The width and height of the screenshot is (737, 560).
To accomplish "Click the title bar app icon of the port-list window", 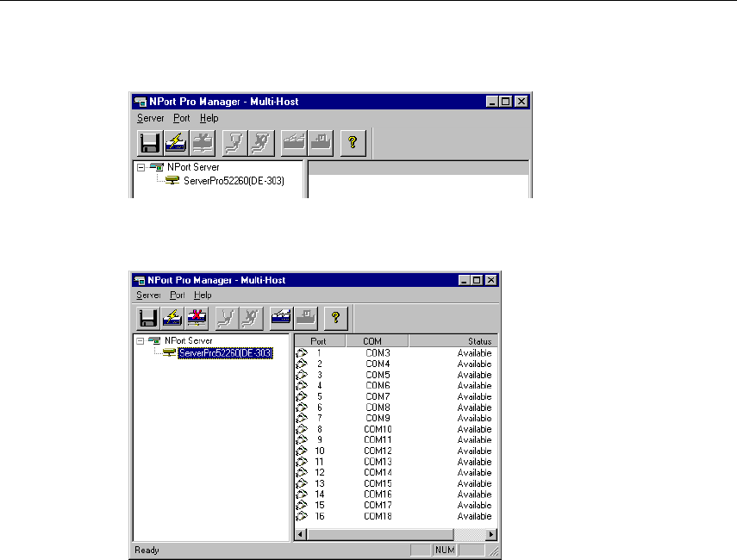I will coord(140,281).
